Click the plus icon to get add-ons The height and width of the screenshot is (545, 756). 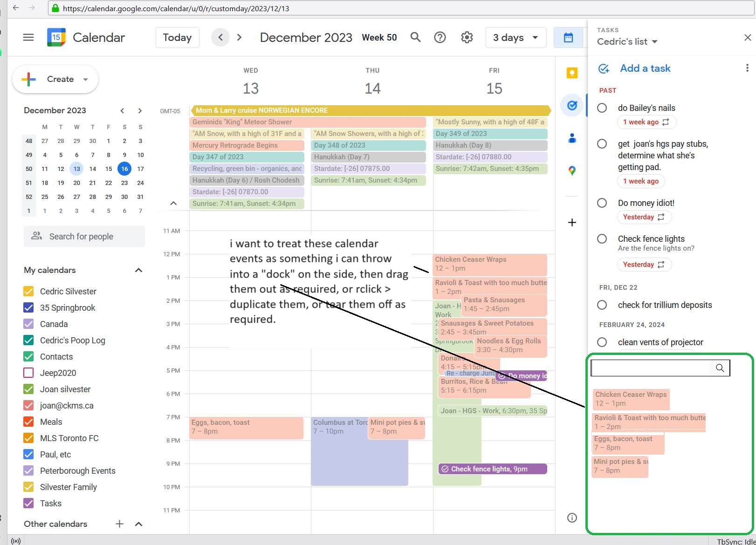coord(572,222)
